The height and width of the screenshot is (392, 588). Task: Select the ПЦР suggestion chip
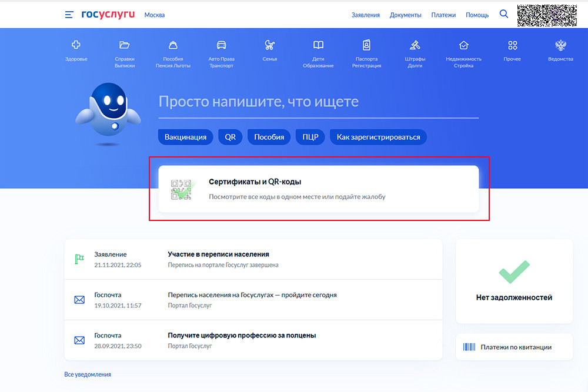[x=310, y=137]
